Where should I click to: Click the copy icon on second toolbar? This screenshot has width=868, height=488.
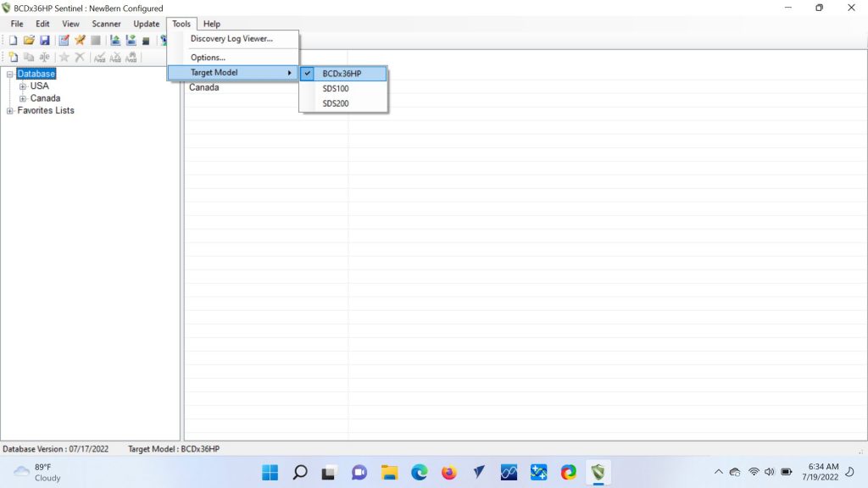28,57
